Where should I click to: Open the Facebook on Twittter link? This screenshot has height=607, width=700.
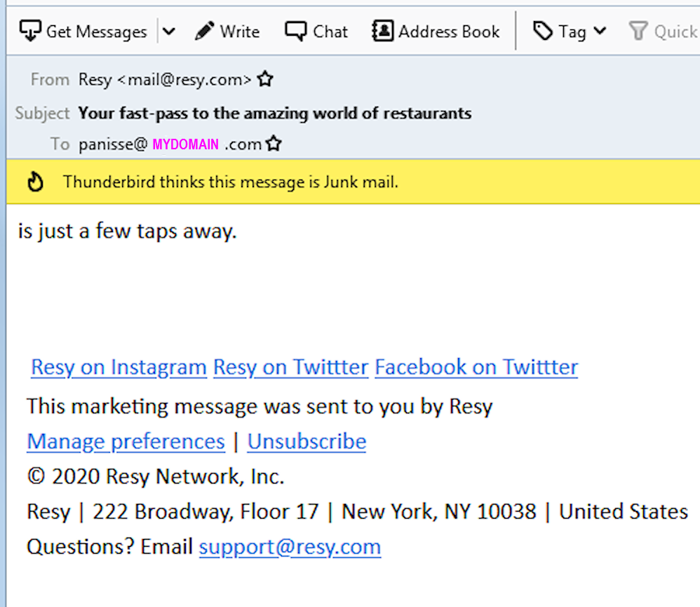point(476,367)
